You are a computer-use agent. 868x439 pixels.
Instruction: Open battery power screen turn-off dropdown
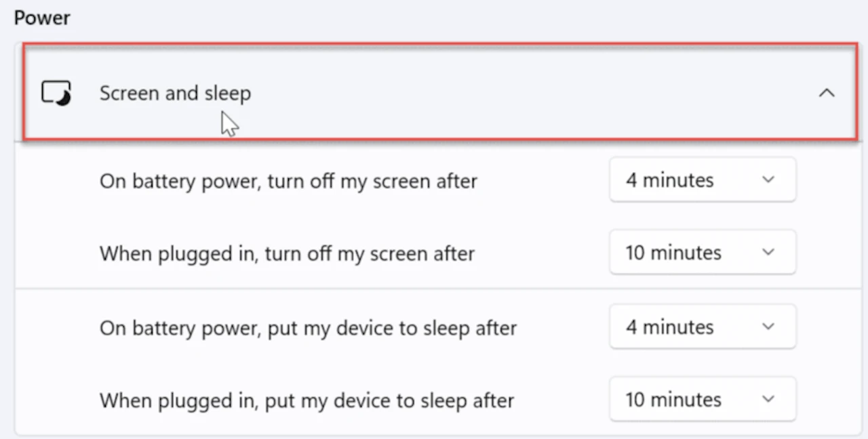point(702,180)
